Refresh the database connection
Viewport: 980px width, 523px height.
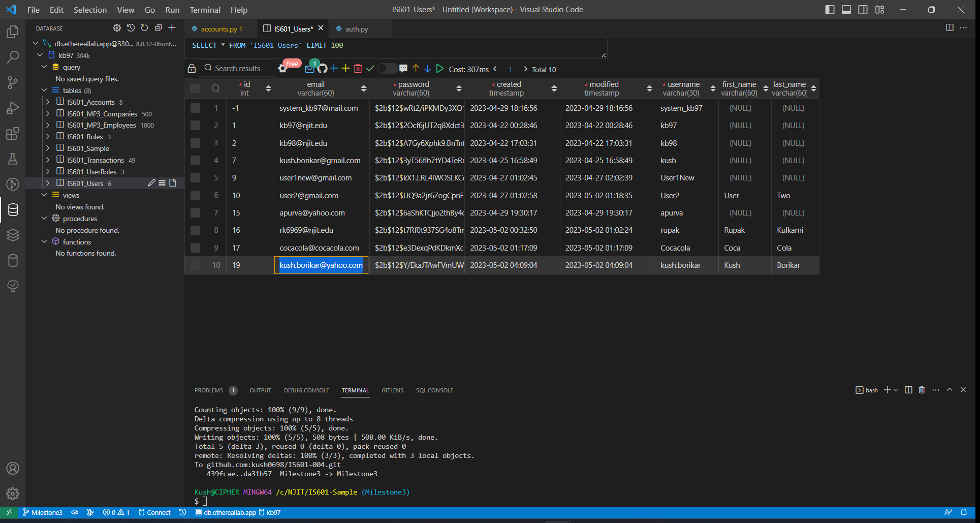click(x=144, y=28)
